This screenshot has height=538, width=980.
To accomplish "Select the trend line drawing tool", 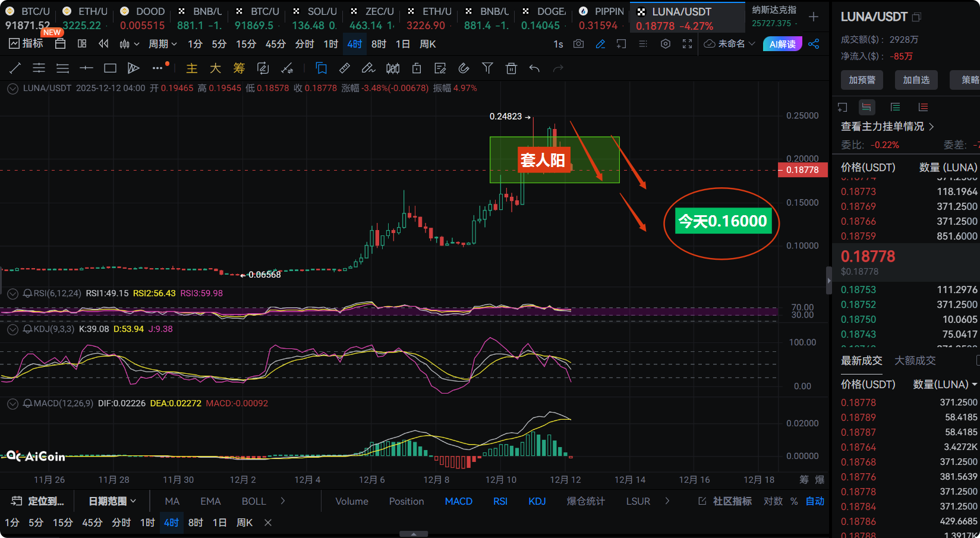I will click(15, 68).
